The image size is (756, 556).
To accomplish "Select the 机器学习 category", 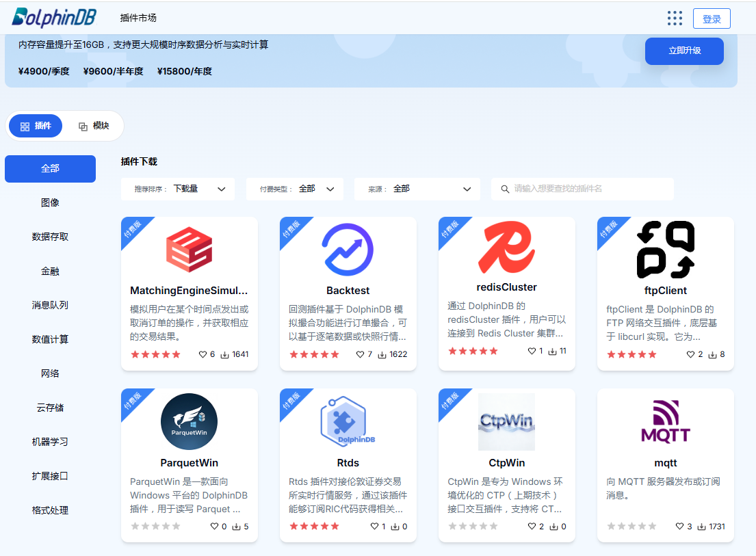I will (50, 442).
